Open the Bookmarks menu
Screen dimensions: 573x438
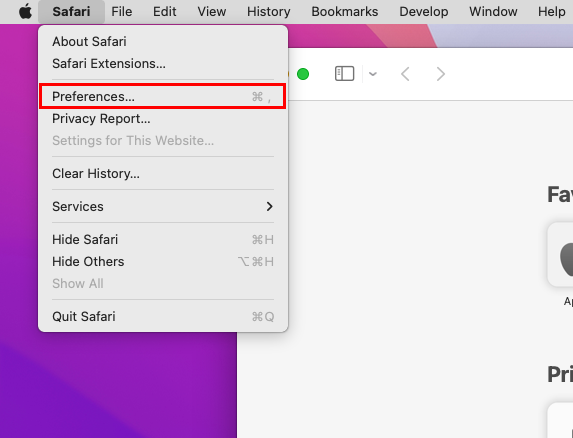click(x=345, y=12)
